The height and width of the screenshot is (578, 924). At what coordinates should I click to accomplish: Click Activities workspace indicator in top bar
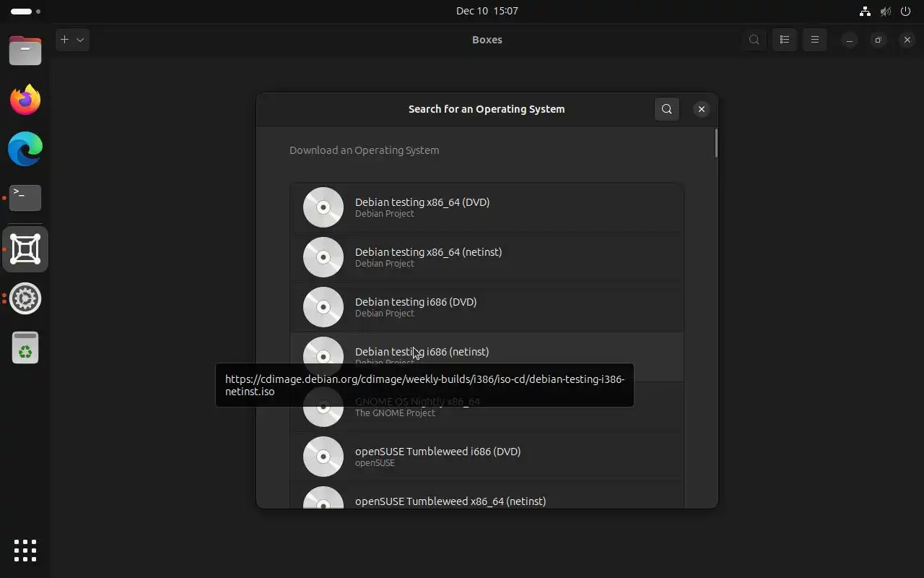point(26,11)
